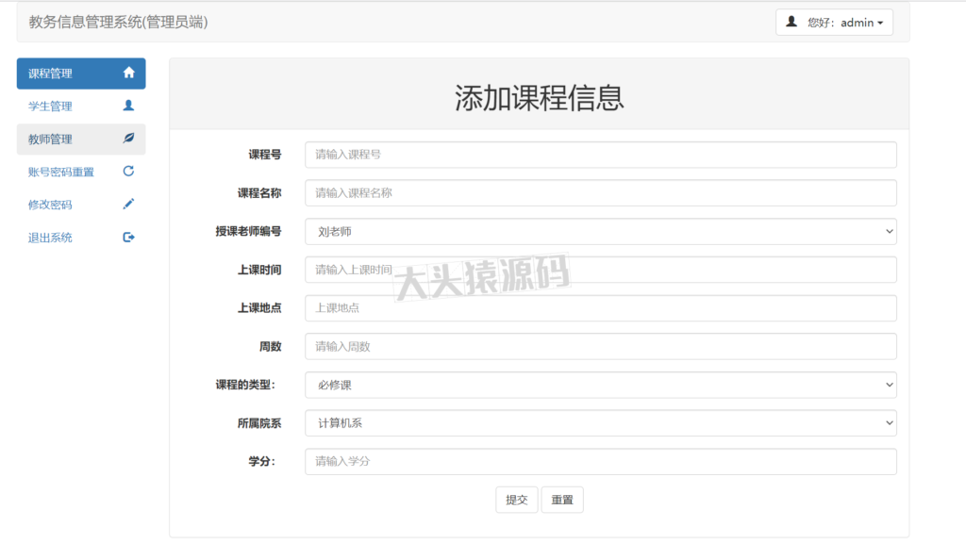This screenshot has height=560, width=966.
Task: Click the 学分: field label
Action: (262, 462)
